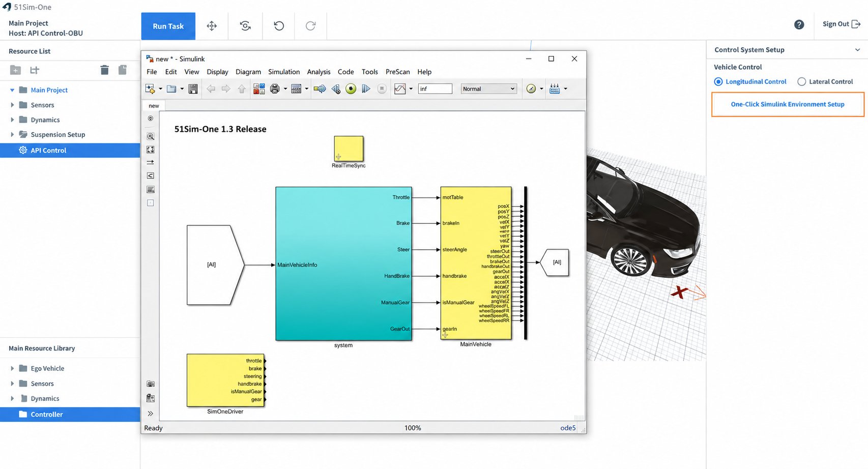Click the undo arrow in 51Sim-One toolbar
Screen dimensions: 868x469
279,26
